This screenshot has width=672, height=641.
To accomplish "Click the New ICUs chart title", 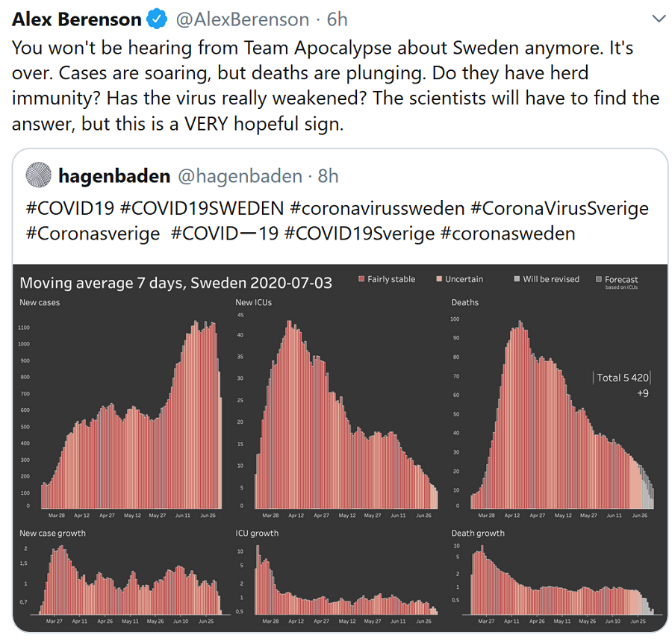I will 254,302.
